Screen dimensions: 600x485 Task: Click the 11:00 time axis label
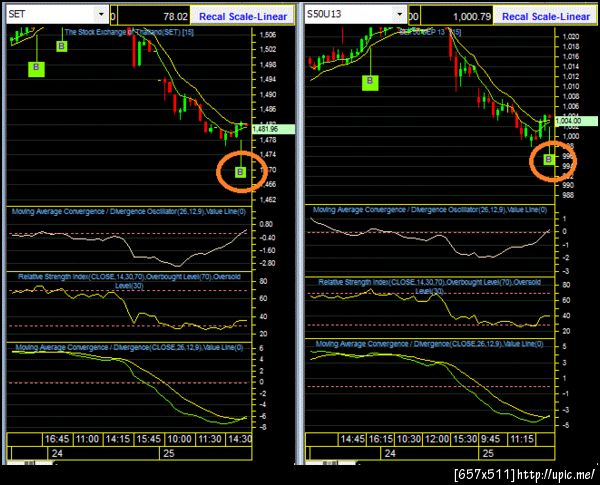pos(87,439)
